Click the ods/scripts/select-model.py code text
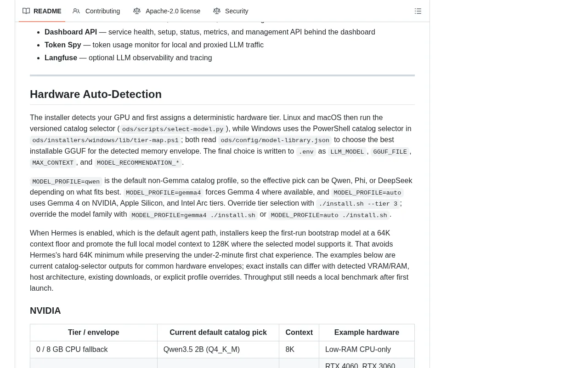588x368 pixels. click(173, 129)
